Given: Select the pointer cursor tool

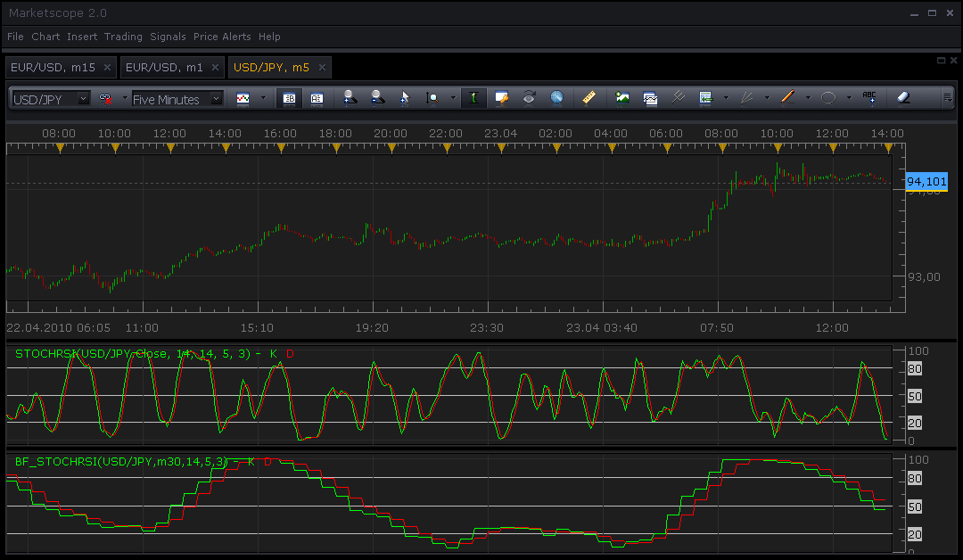Looking at the screenshot, I should [405, 98].
